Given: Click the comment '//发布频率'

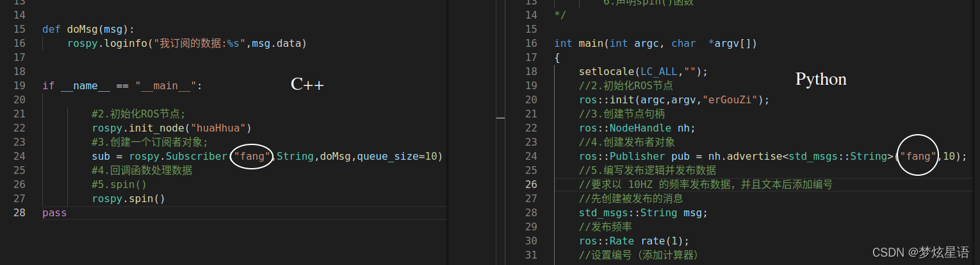Looking at the screenshot, I should [605, 227].
